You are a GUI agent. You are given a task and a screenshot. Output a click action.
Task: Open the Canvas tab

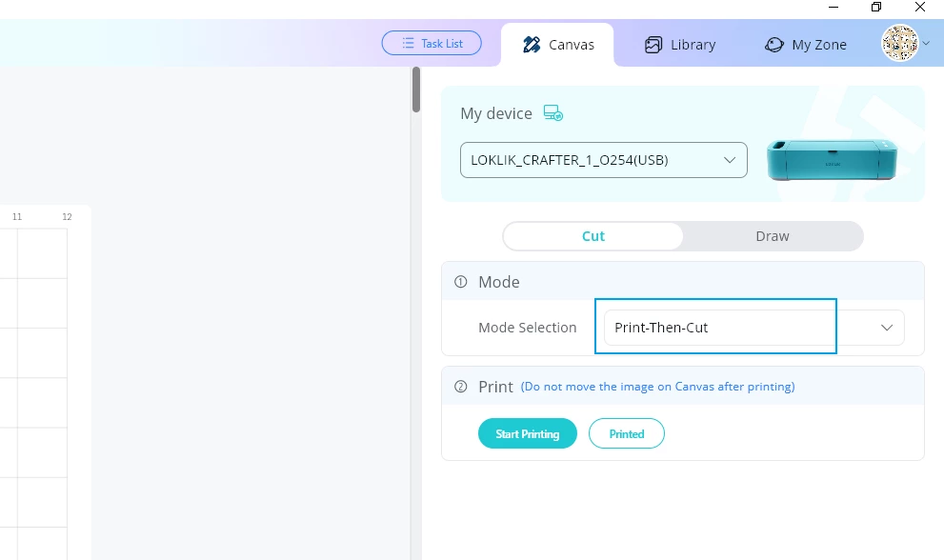click(557, 45)
